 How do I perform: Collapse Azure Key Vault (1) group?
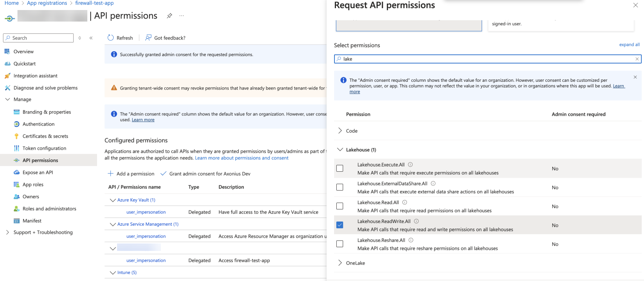tap(113, 200)
